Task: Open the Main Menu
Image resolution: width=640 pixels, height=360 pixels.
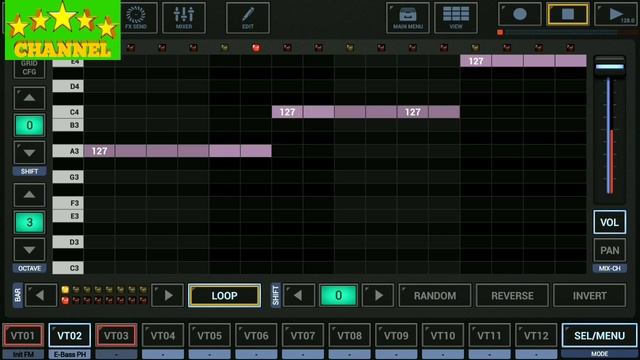Action: [x=408, y=18]
